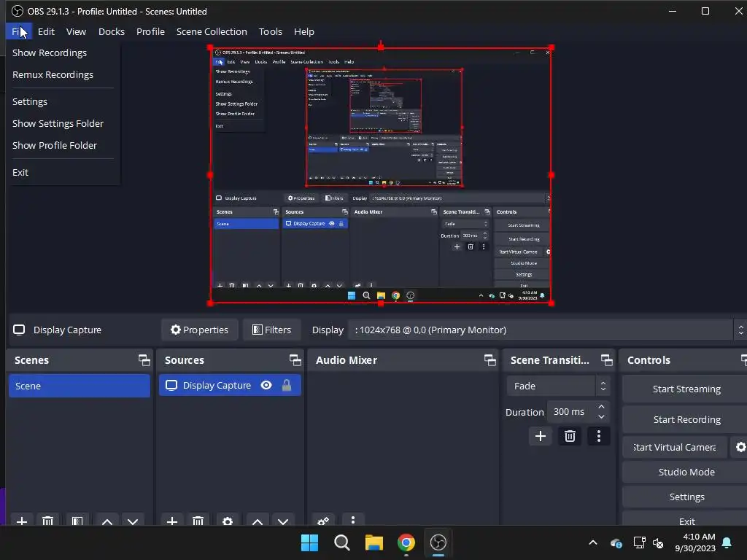Open Audio Mixer three-dot menu

click(x=353, y=520)
